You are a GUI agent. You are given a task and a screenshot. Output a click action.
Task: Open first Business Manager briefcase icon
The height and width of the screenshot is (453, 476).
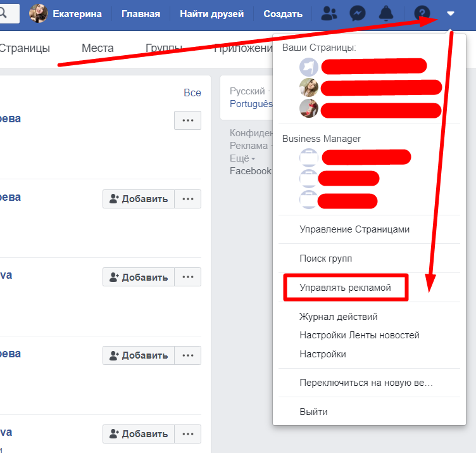coord(309,158)
